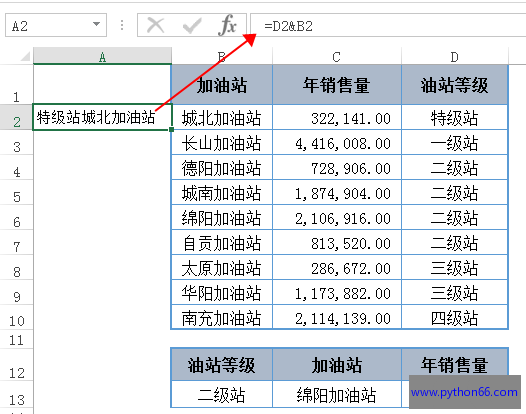The image size is (526, 414).
Task: Select row 8 header
Action: pos(16,267)
